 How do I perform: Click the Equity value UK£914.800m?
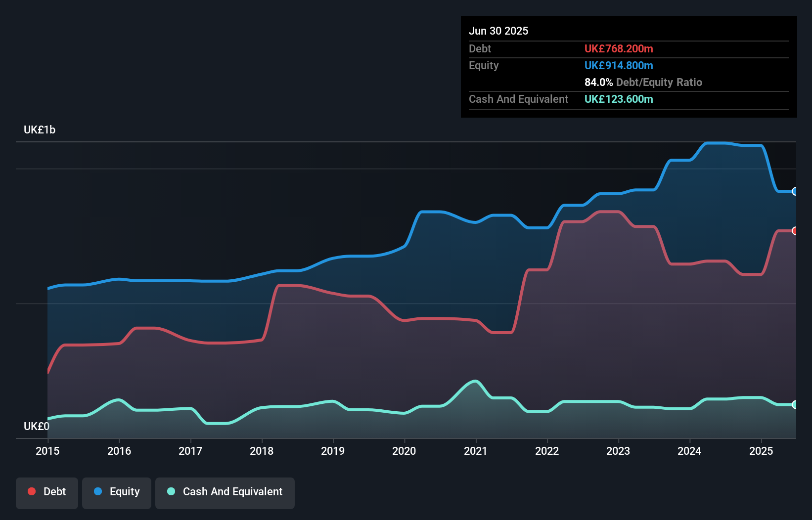(619, 65)
